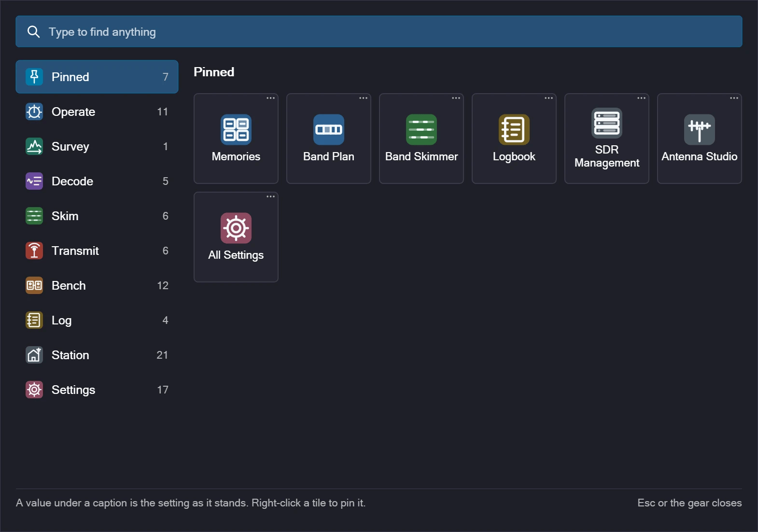Click the Bench item count 12

tap(163, 285)
